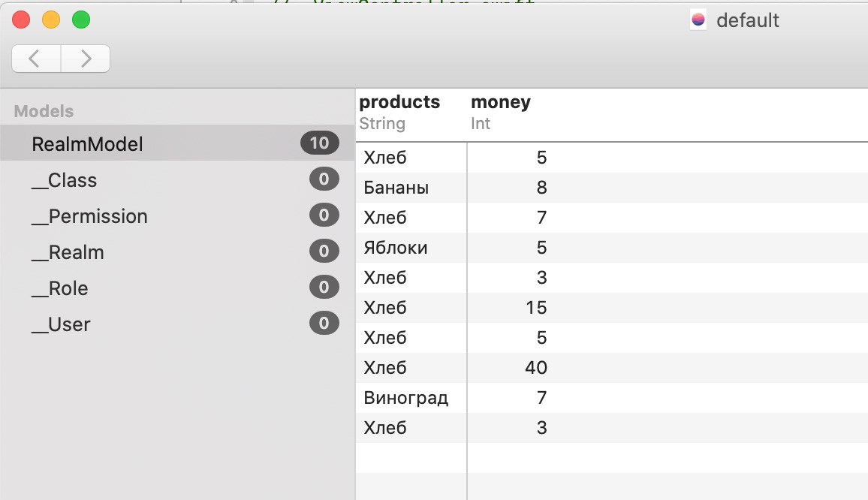Click the back navigation arrow button

(35, 59)
